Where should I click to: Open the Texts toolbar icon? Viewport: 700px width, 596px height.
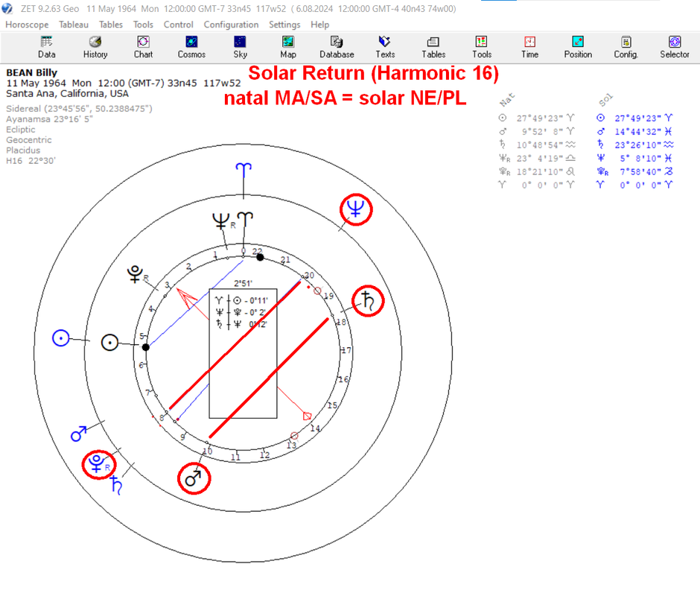385,48
